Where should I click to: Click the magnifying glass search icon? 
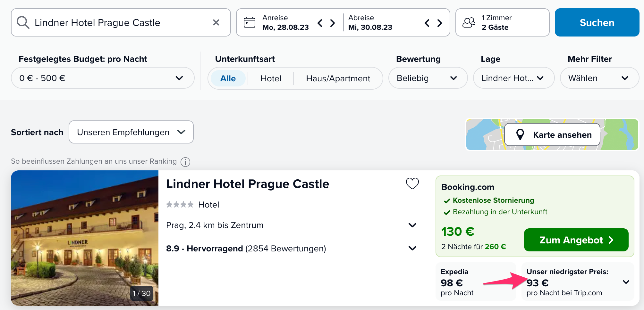click(x=23, y=22)
